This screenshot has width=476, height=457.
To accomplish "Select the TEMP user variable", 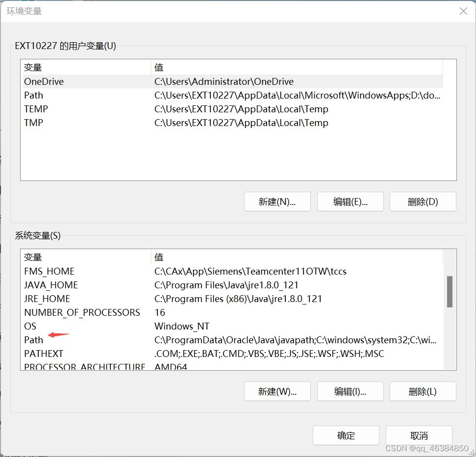I will coord(233,109).
